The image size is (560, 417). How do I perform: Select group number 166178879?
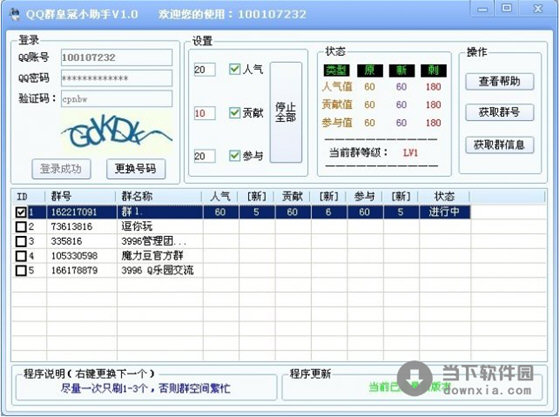[74, 270]
